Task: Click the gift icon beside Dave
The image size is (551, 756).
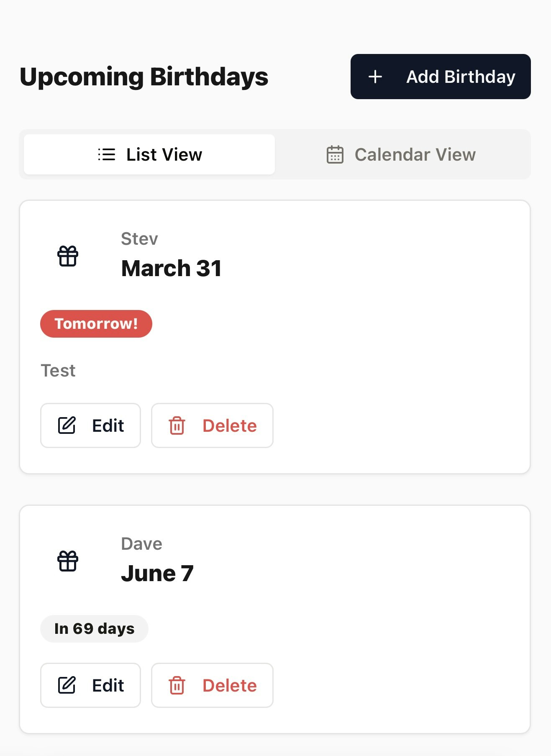Action: [68, 561]
